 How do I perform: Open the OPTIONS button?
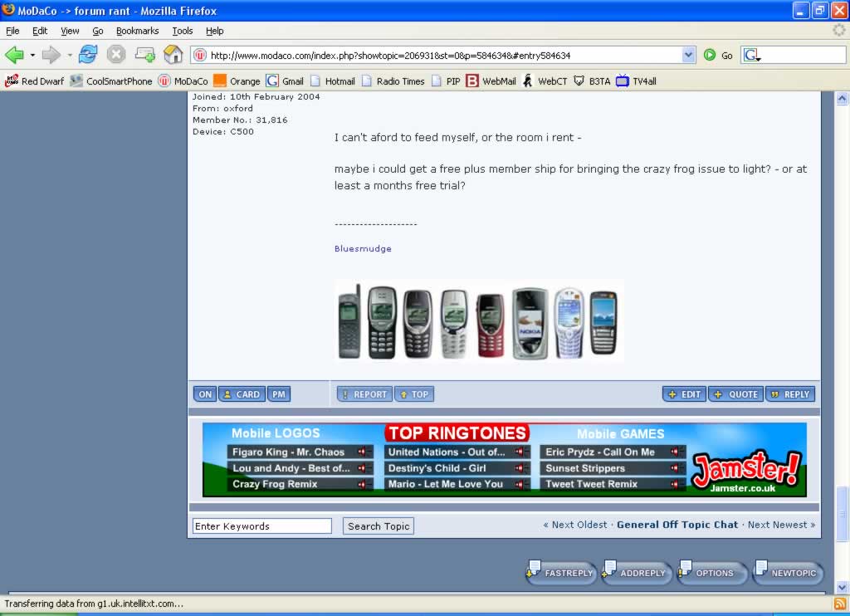712,573
